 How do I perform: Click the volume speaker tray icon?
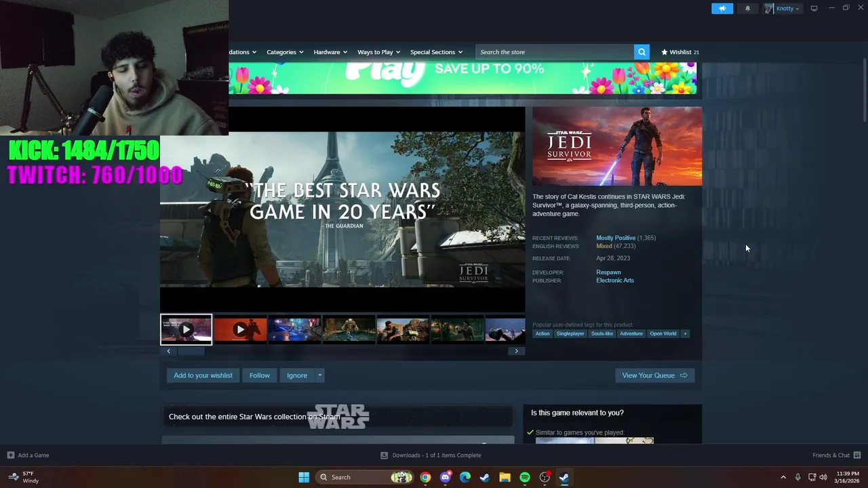[x=823, y=477]
